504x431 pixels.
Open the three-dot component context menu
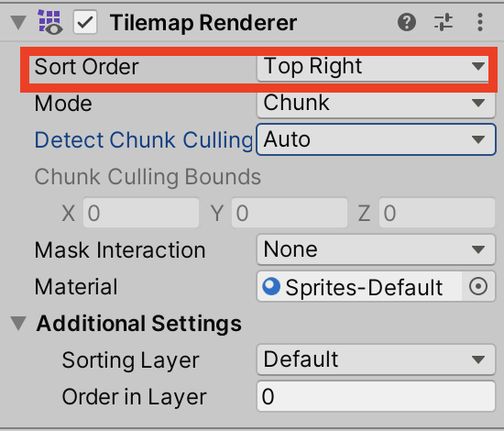point(480,22)
